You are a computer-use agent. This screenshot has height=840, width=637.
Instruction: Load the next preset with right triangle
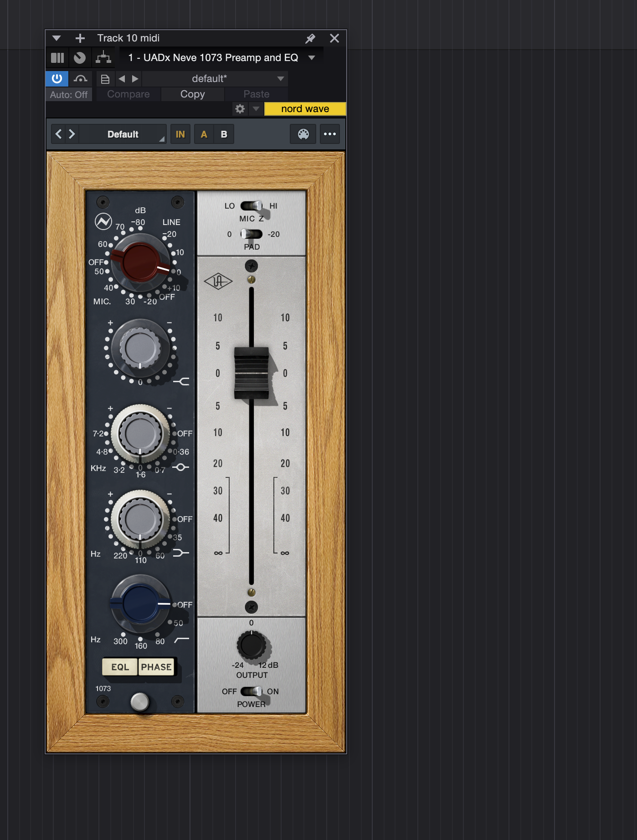tap(135, 79)
